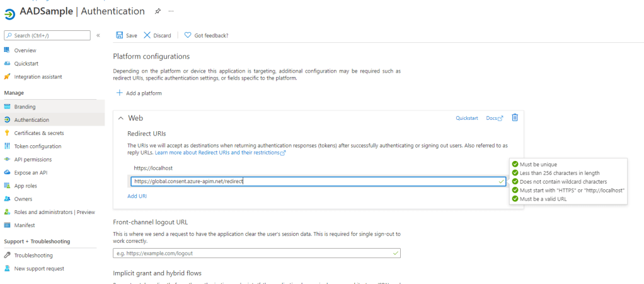
Task: Click the Add a platform plus icon
Action: [120, 93]
